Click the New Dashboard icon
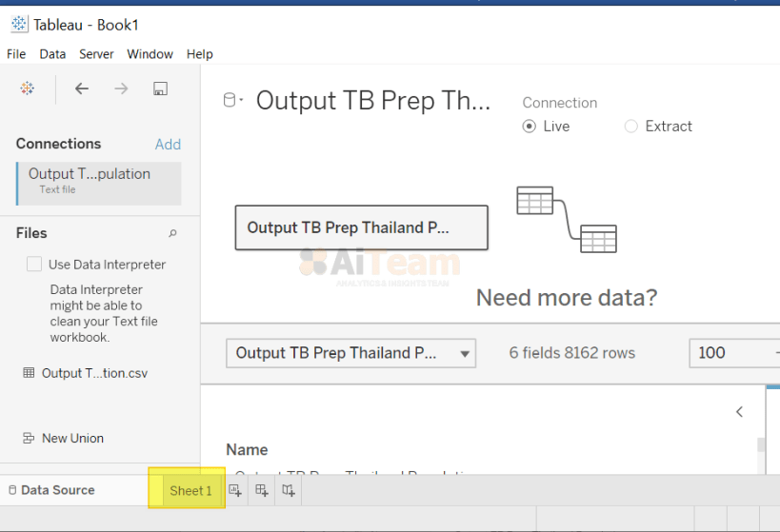 [x=262, y=490]
